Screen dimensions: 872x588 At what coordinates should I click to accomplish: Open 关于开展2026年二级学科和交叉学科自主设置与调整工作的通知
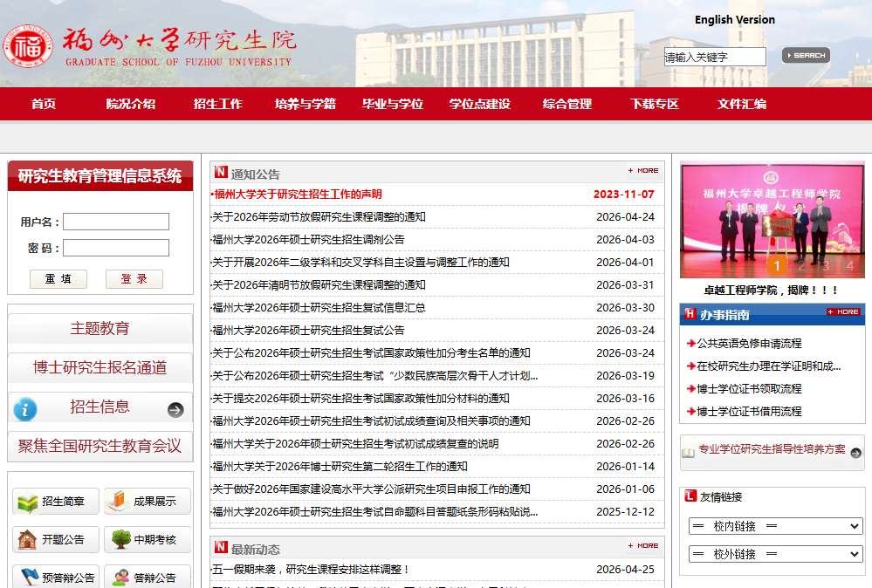click(x=360, y=263)
